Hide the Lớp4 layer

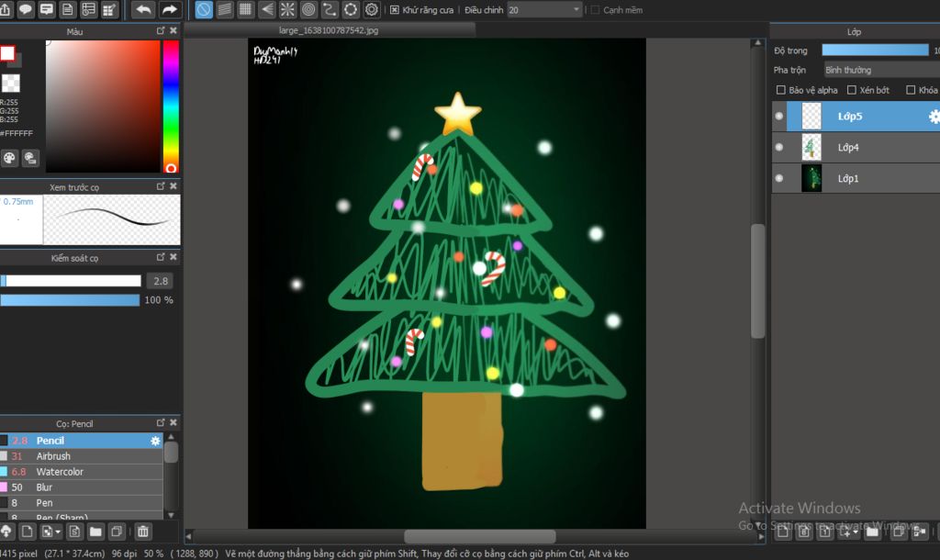[x=778, y=147]
